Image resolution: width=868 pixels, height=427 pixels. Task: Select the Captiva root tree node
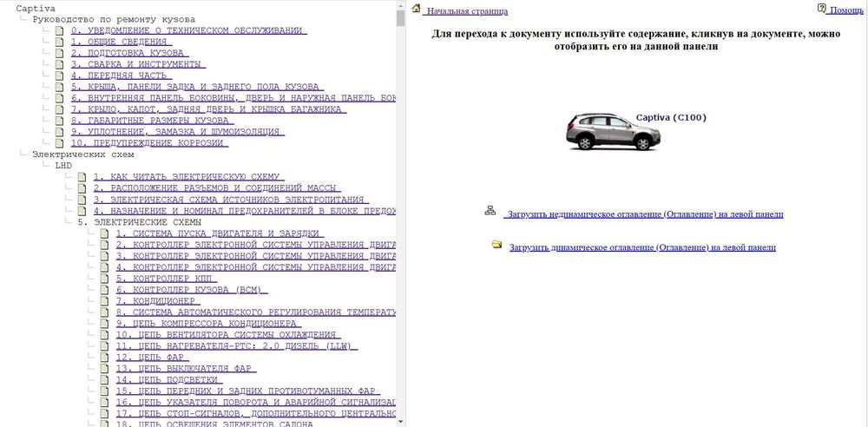point(36,9)
